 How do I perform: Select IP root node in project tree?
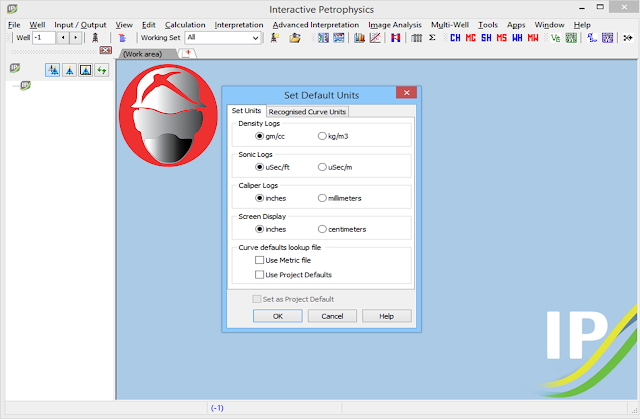[x=25, y=85]
